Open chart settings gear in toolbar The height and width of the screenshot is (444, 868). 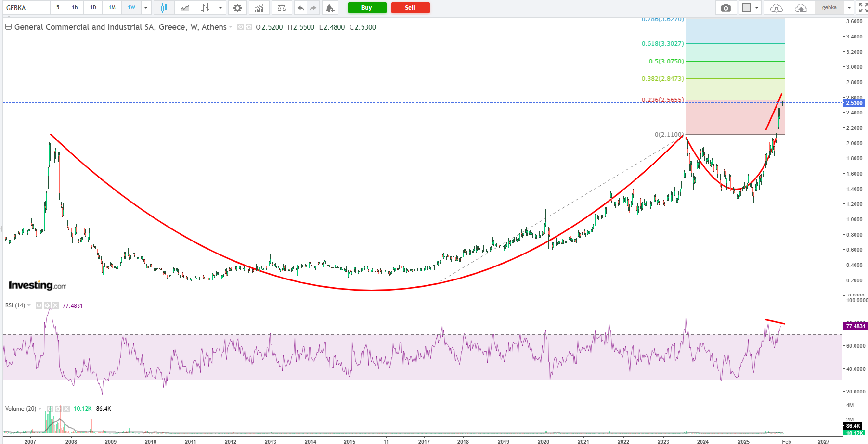[x=237, y=8]
